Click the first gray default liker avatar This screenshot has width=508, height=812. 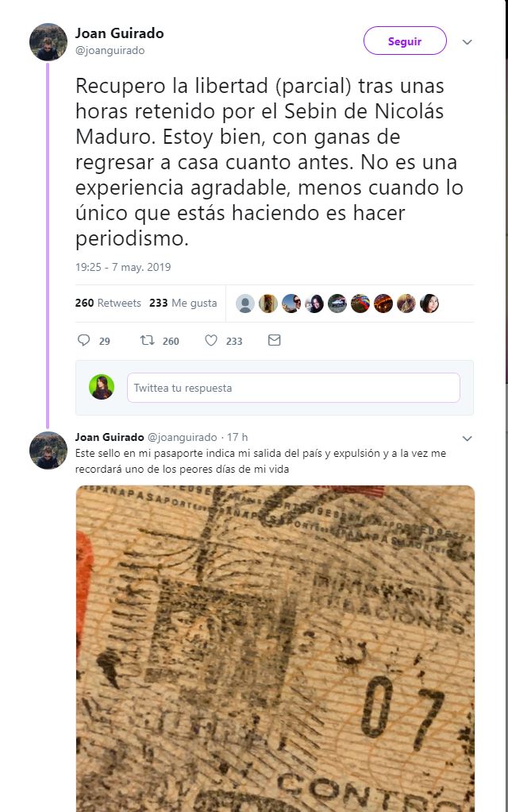(245, 304)
